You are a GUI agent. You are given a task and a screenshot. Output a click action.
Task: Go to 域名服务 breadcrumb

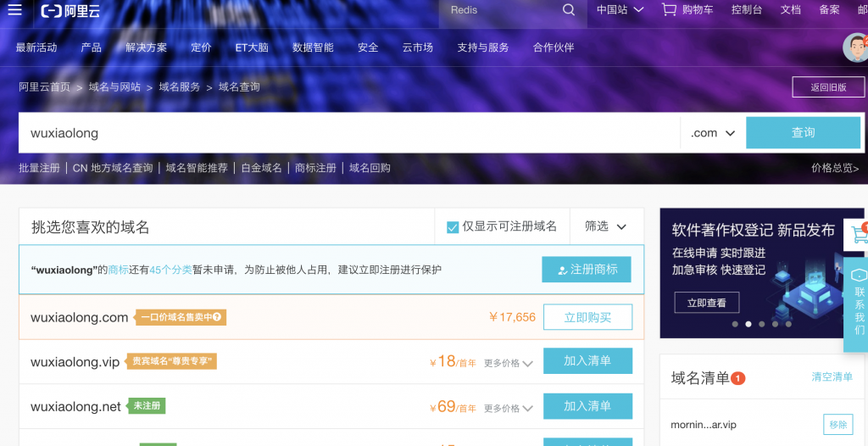pos(180,87)
